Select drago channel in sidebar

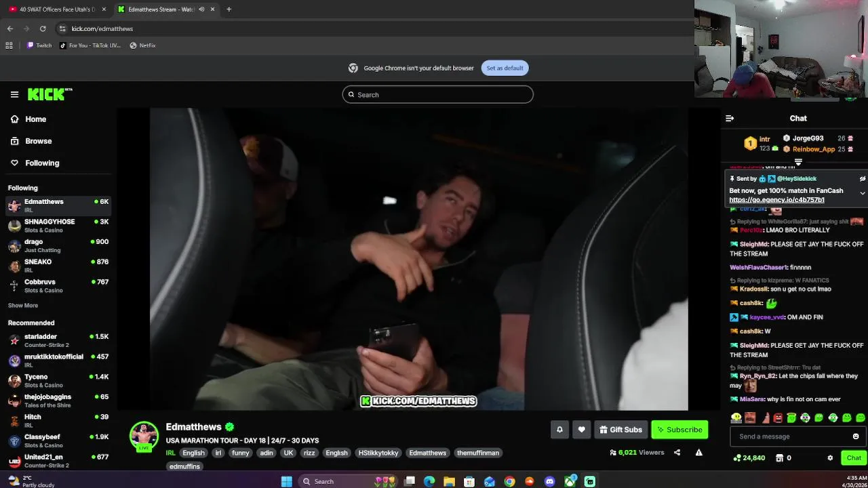(58, 245)
